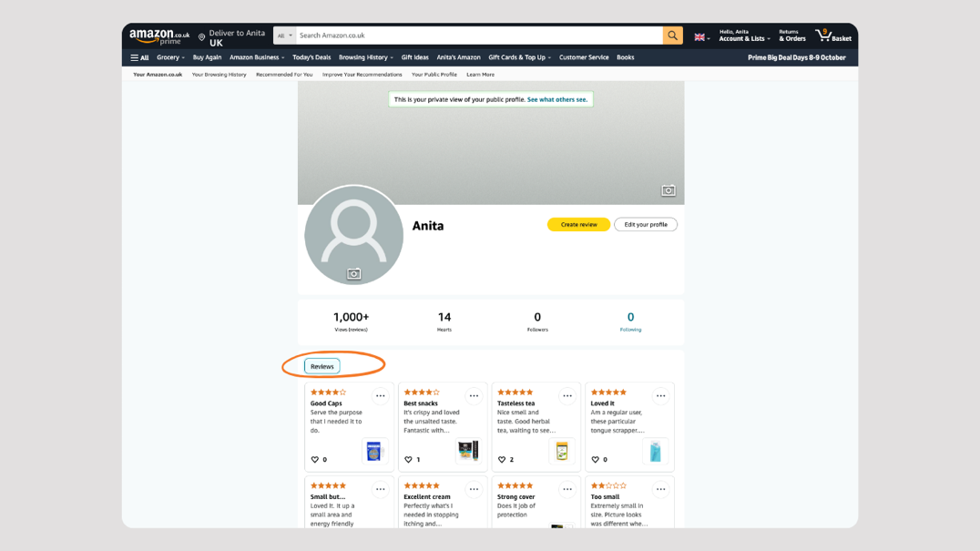Open the Excellent cream review title
The image size is (980, 551).
click(427, 496)
